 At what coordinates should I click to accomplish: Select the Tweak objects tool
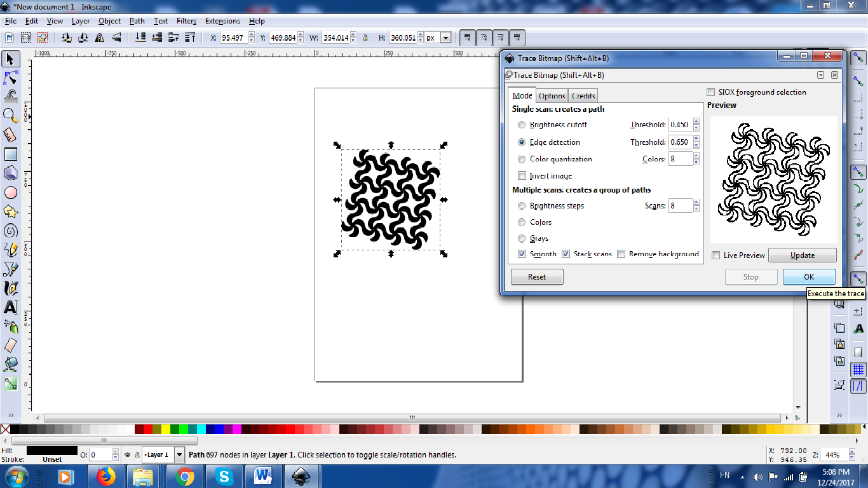(11, 97)
